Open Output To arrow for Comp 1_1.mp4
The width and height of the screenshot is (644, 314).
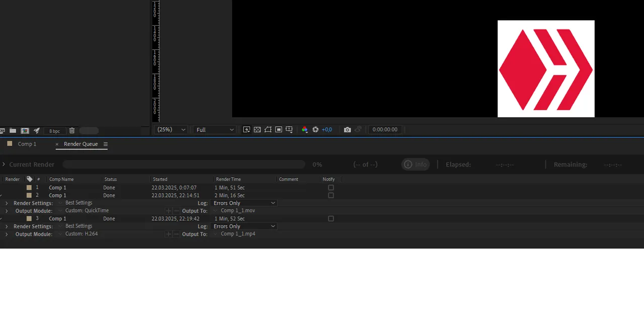pos(215,234)
